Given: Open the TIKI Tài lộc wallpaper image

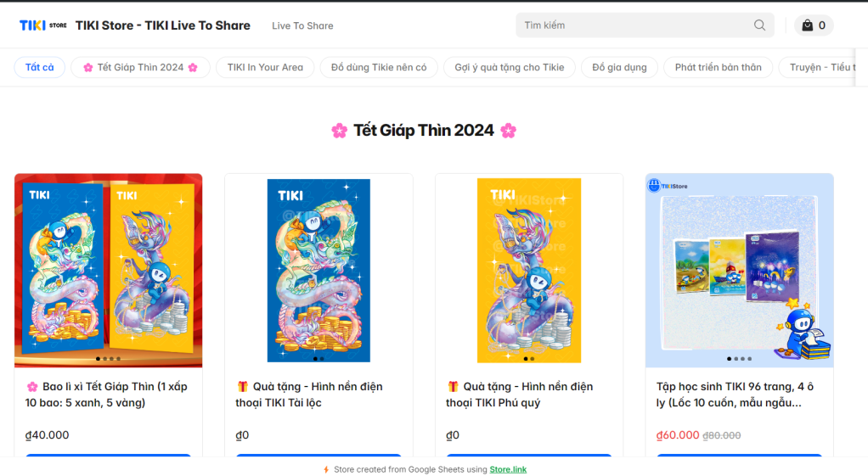Looking at the screenshot, I should click(318, 270).
